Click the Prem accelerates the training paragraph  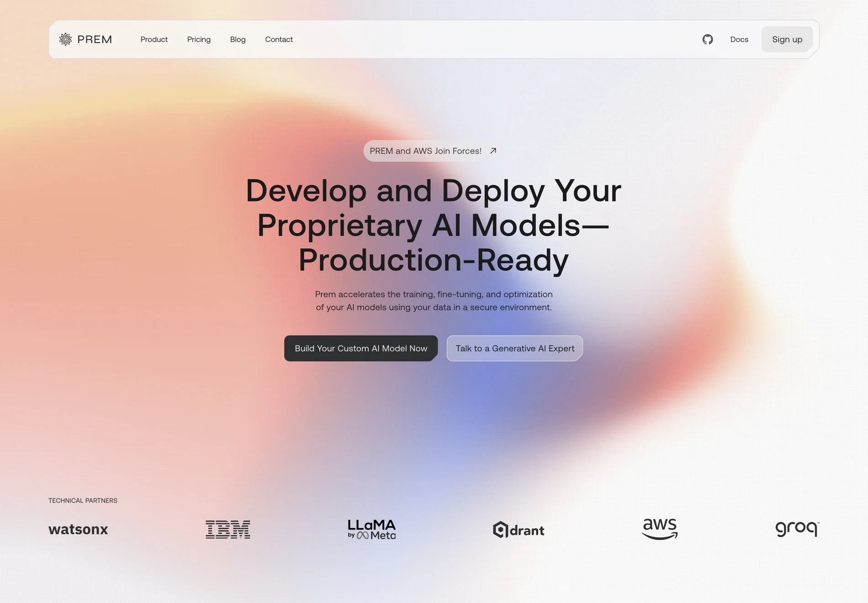coord(434,301)
